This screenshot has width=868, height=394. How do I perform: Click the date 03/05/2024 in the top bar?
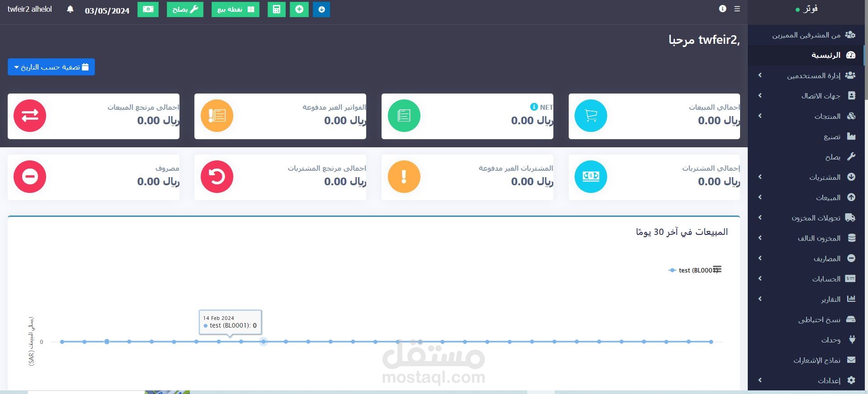[107, 11]
